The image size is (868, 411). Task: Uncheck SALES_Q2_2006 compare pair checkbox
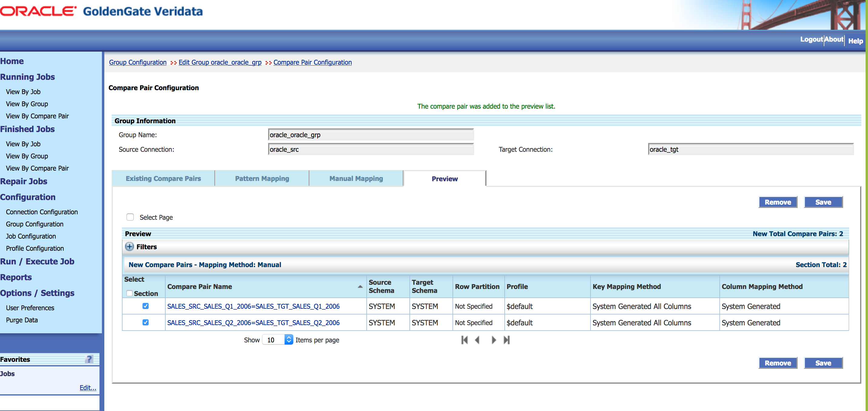(x=146, y=322)
